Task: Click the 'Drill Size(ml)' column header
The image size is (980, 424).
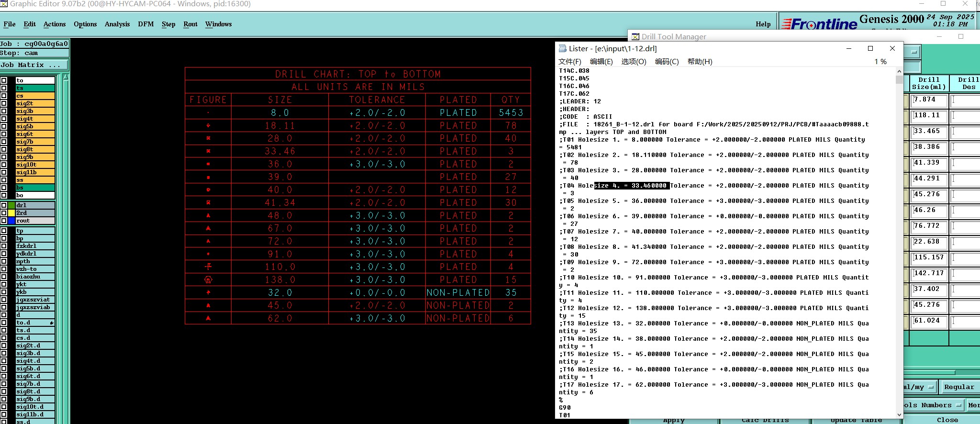Action: coord(929,83)
